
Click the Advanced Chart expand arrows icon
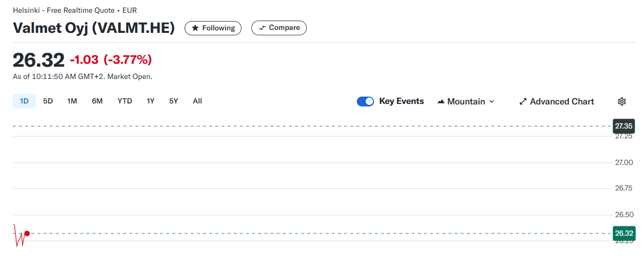[523, 102]
